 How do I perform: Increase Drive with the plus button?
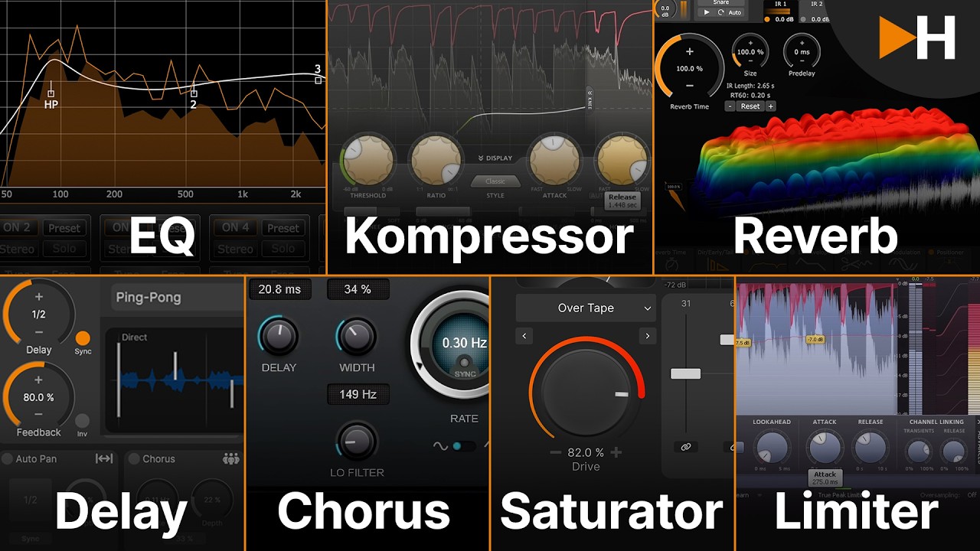tap(616, 453)
